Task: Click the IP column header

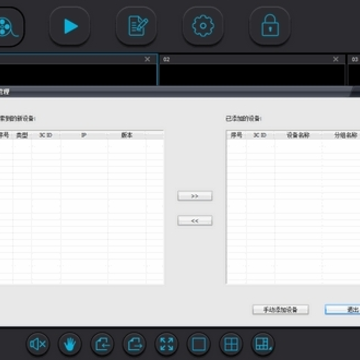Action: point(84,135)
